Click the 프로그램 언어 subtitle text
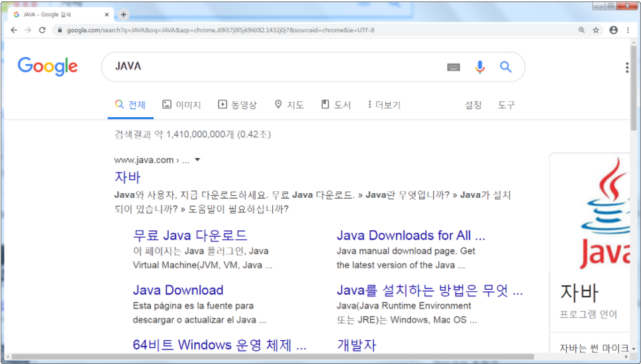This screenshot has height=364, width=641. (588, 314)
